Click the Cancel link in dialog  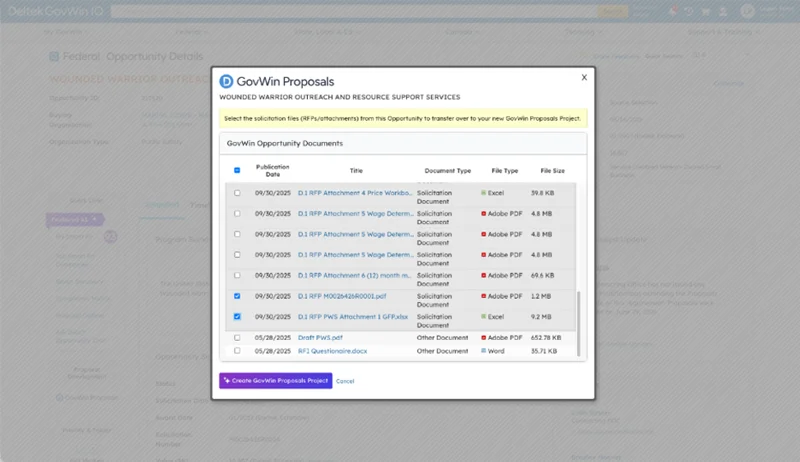pyautogui.click(x=345, y=381)
